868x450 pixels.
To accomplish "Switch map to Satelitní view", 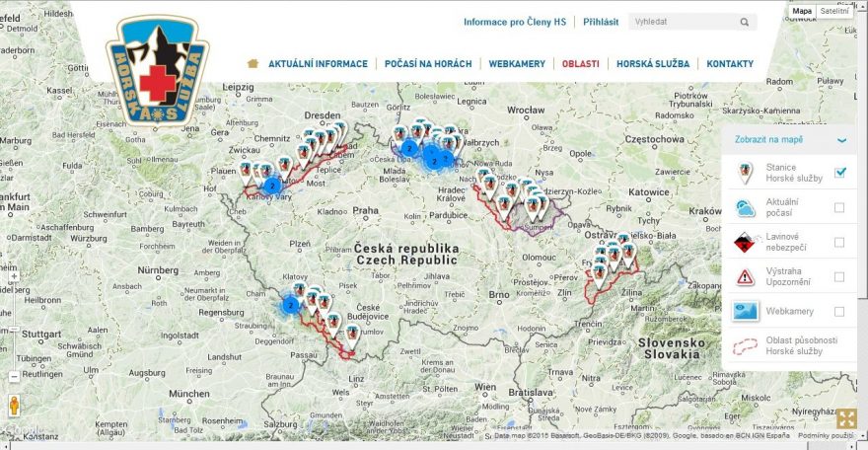I will pyautogui.click(x=834, y=11).
